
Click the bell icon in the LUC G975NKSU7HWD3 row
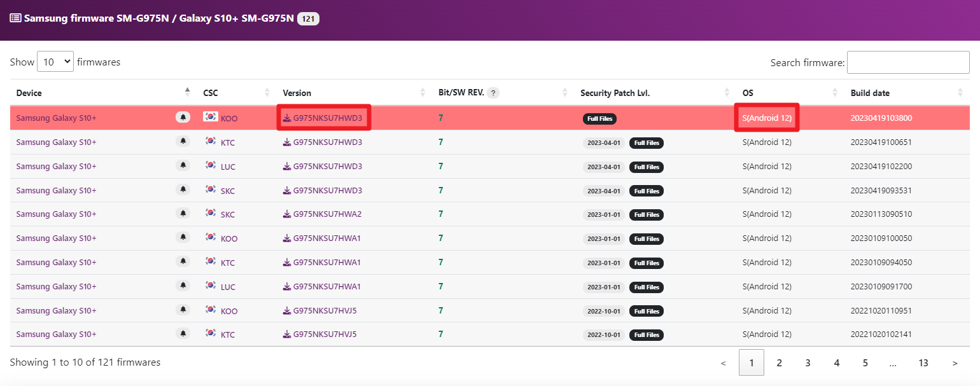(183, 165)
